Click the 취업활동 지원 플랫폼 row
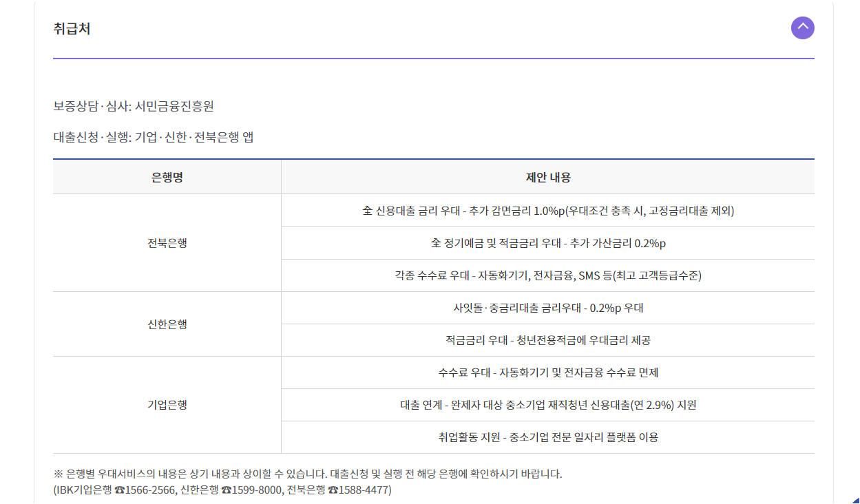The image size is (860, 504). coord(547,437)
